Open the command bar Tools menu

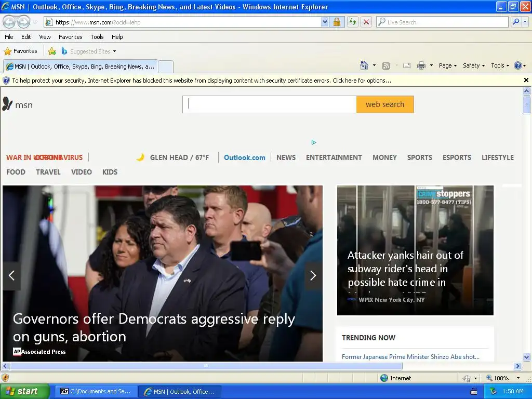point(500,65)
